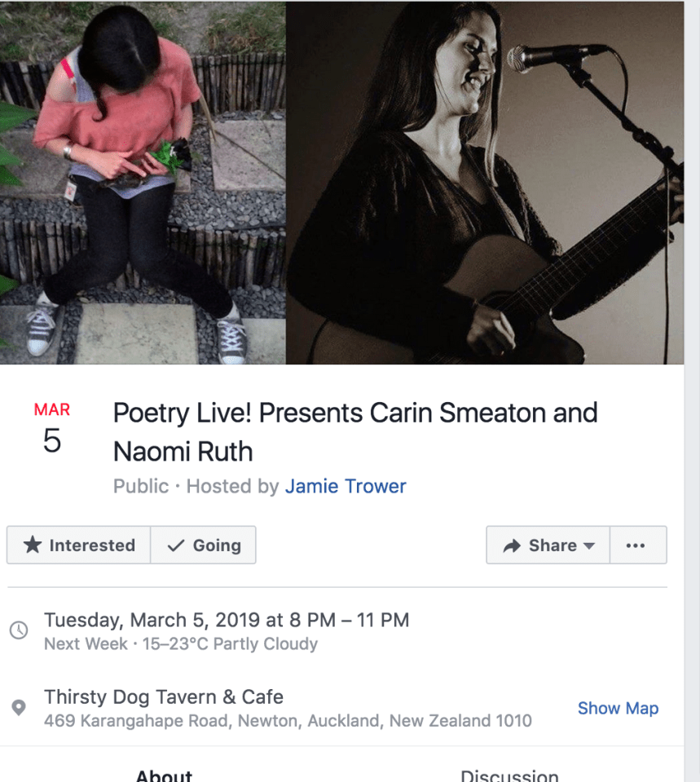Mark yourself as Interested in the event

[x=78, y=546]
